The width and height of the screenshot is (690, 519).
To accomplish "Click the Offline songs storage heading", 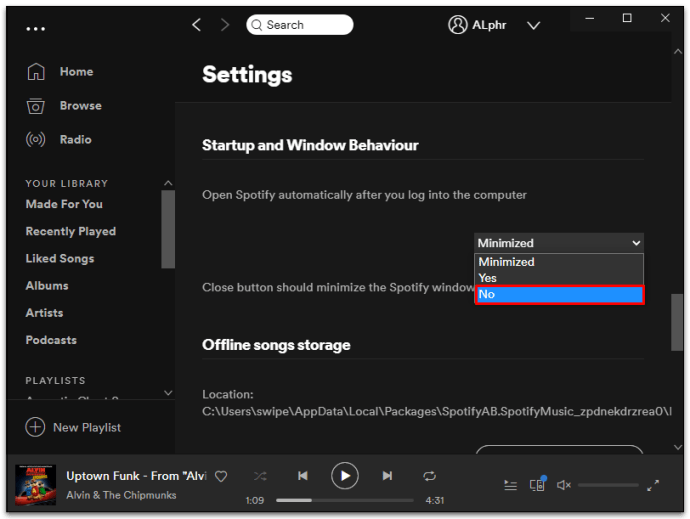I will pos(276,345).
